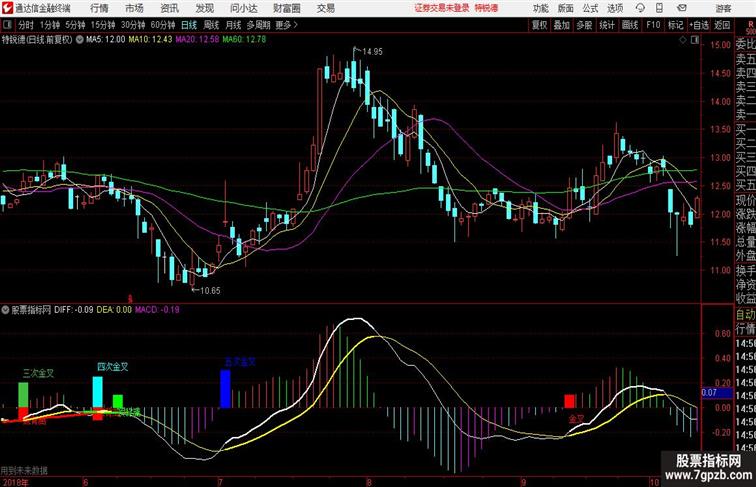Toggle the side panel icon at chart top right

695,41
